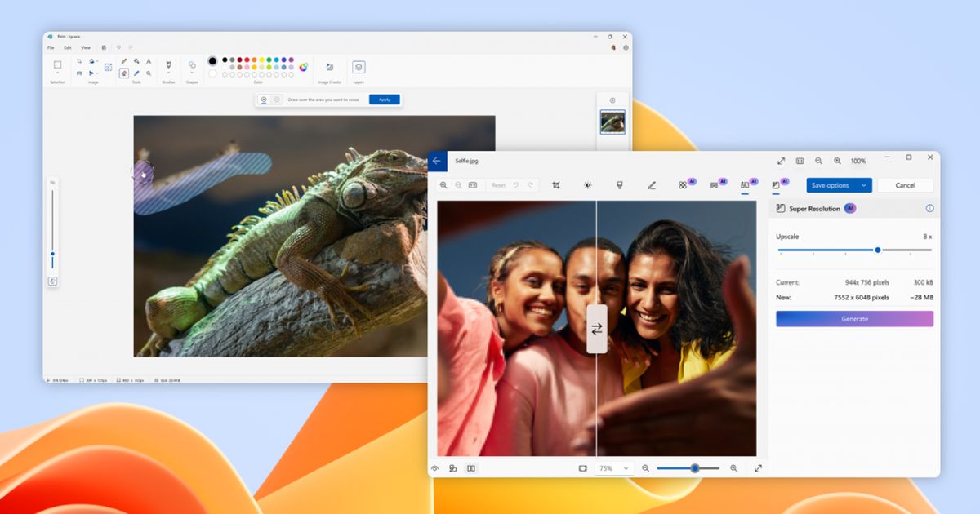Choose the rectangular Selection tool in Paint
Screen dimensions: 980x514
pos(57,64)
